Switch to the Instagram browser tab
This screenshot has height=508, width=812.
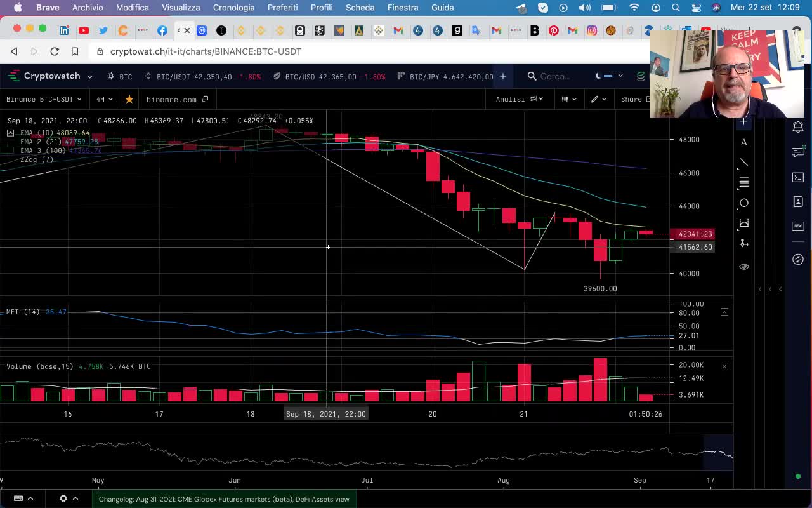pyautogui.click(x=592, y=30)
